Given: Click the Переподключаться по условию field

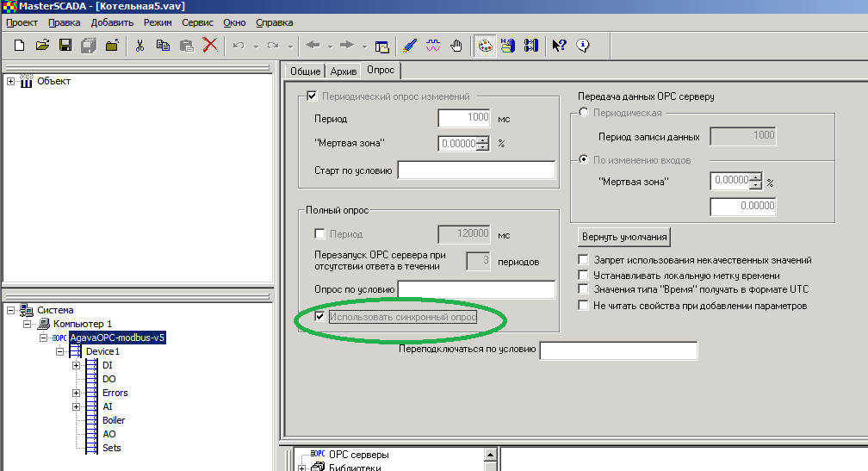Looking at the screenshot, I should (618, 350).
